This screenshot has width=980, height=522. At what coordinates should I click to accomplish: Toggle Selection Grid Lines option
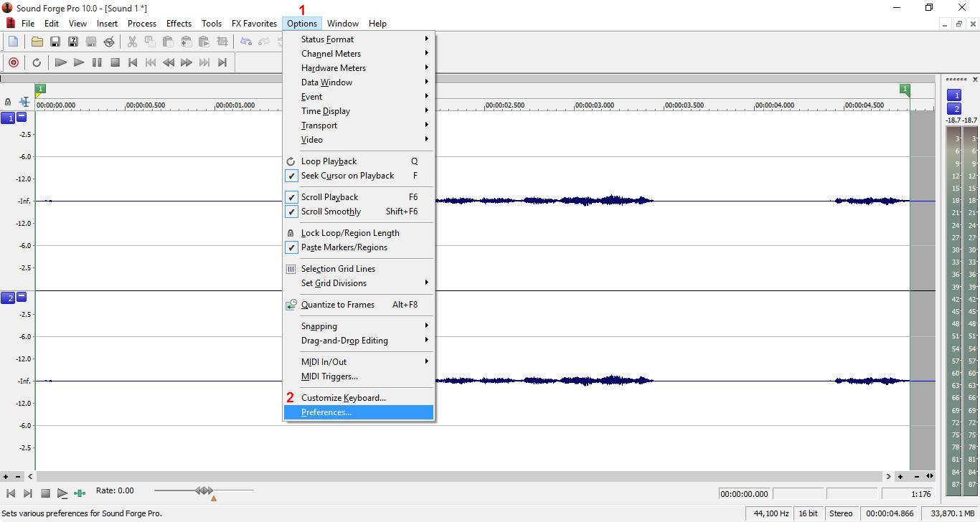point(359,269)
